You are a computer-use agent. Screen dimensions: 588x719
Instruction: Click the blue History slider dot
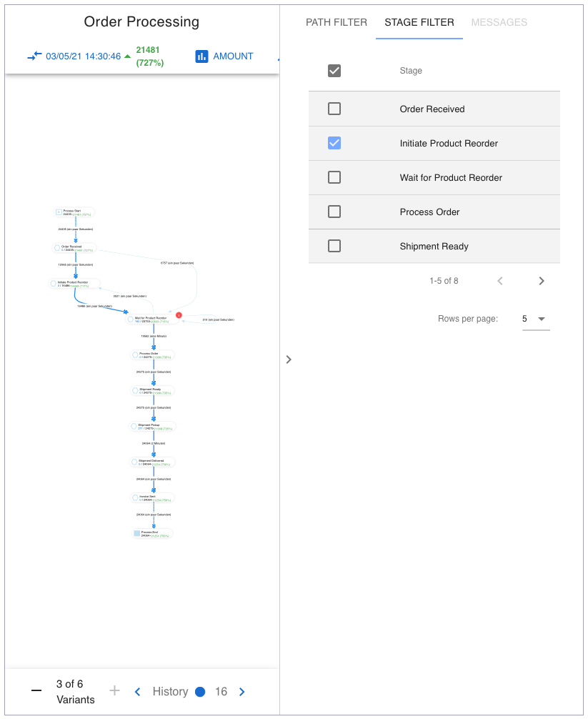[x=200, y=692]
